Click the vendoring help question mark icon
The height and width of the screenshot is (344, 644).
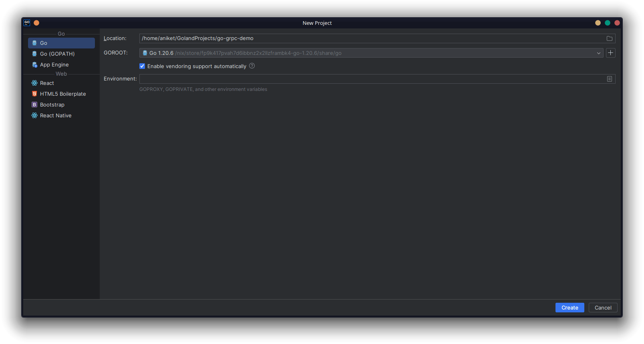click(x=252, y=66)
